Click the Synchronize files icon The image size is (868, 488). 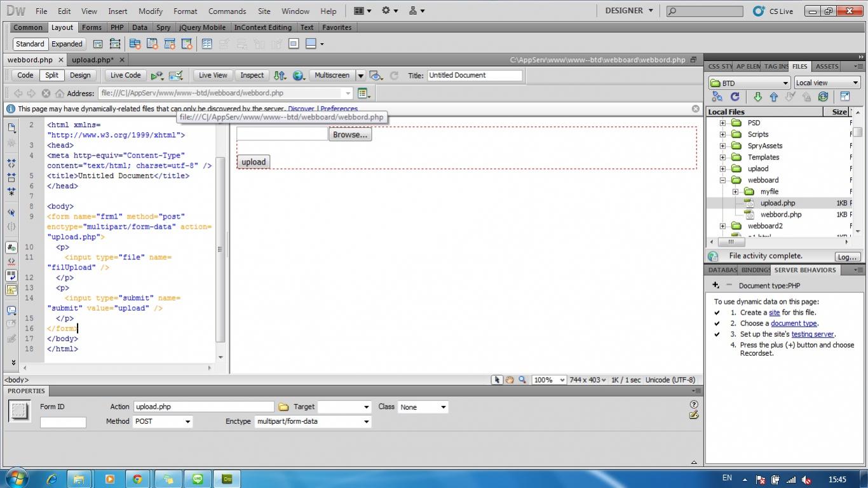click(823, 97)
